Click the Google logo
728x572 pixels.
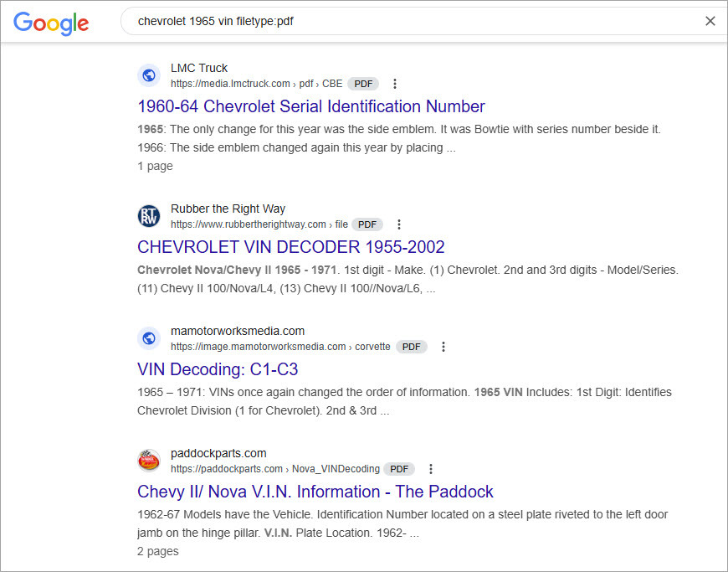[x=51, y=23]
